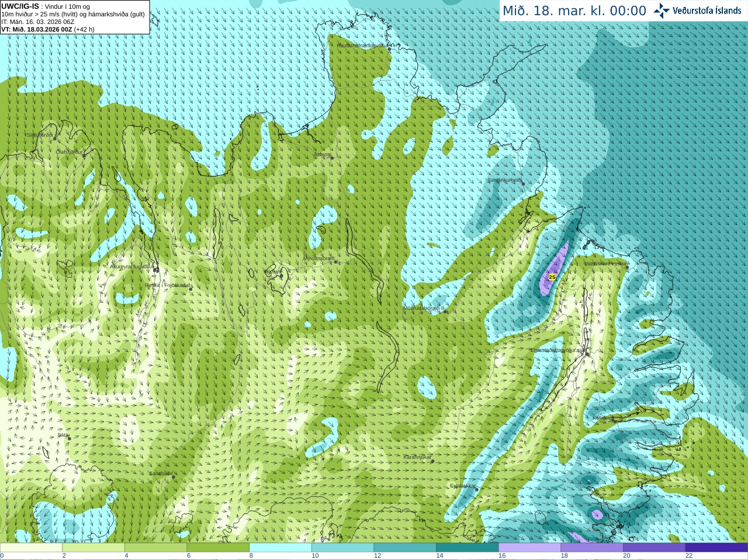Image resolution: width=748 pixels, height=560 pixels.
Task: Click the Ólafsfjörður station label
Action: (69, 152)
